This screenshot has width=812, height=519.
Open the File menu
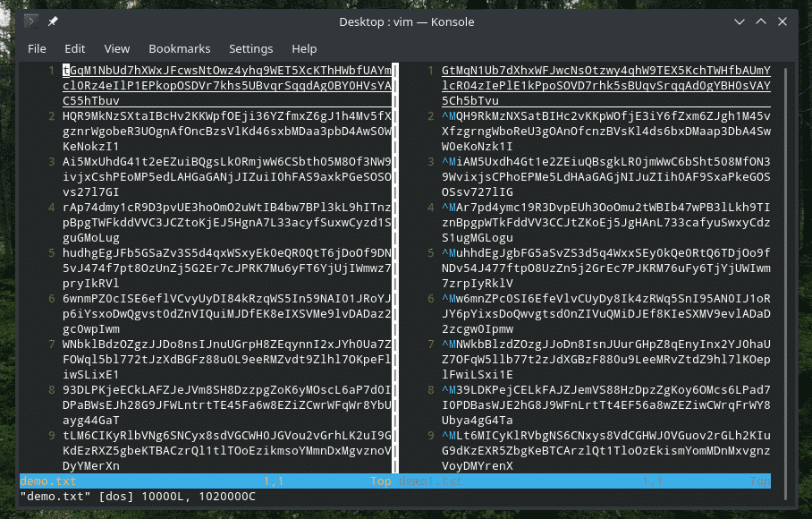click(37, 48)
